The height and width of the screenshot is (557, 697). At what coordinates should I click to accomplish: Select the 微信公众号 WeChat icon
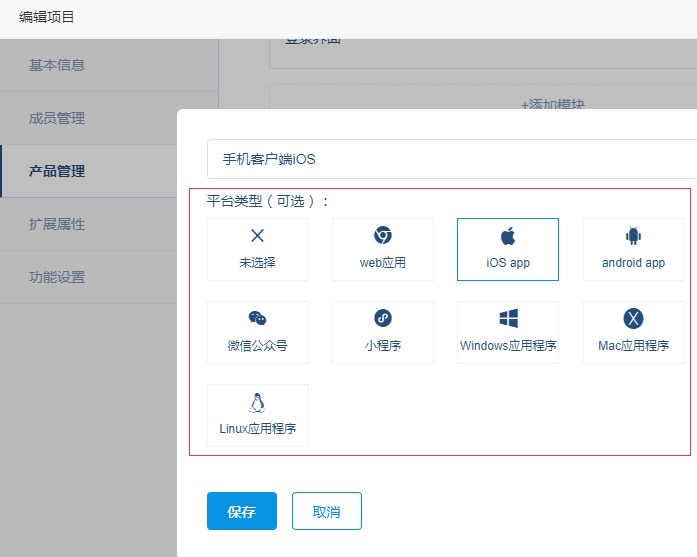coord(258,319)
